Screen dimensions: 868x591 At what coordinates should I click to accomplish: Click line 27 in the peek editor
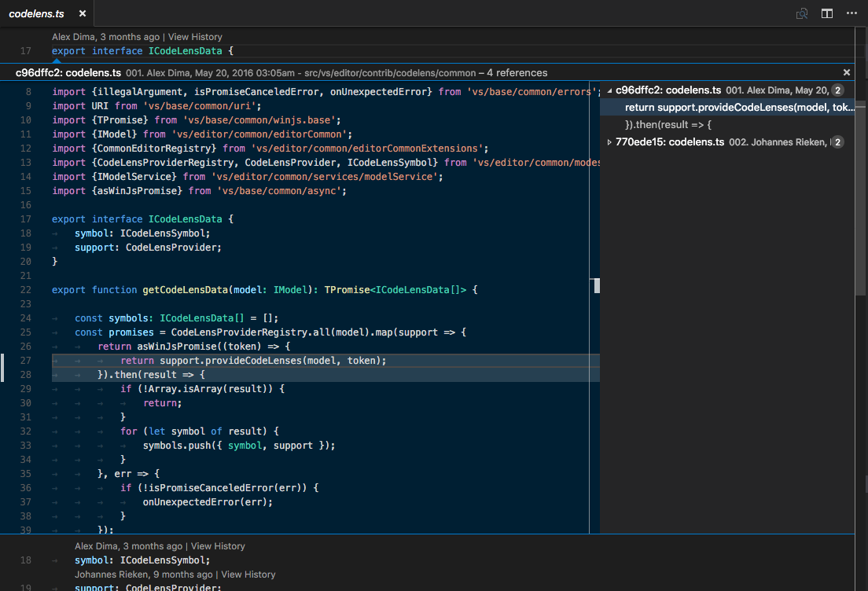(253, 361)
